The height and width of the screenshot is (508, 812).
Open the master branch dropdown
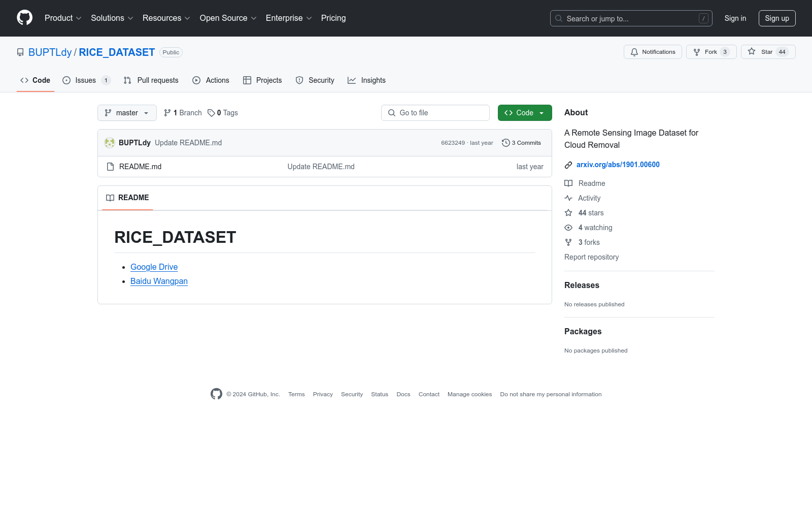pos(127,113)
